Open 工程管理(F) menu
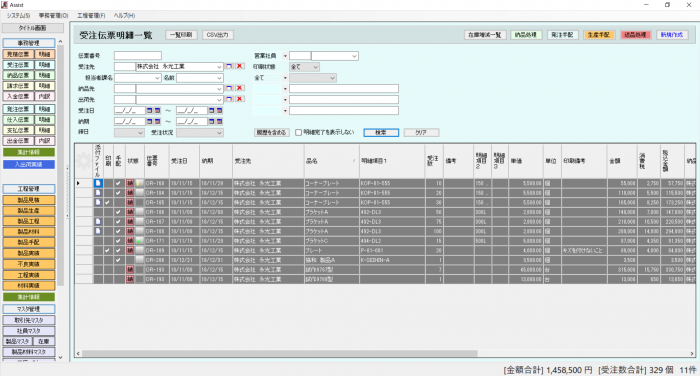 click(x=91, y=16)
